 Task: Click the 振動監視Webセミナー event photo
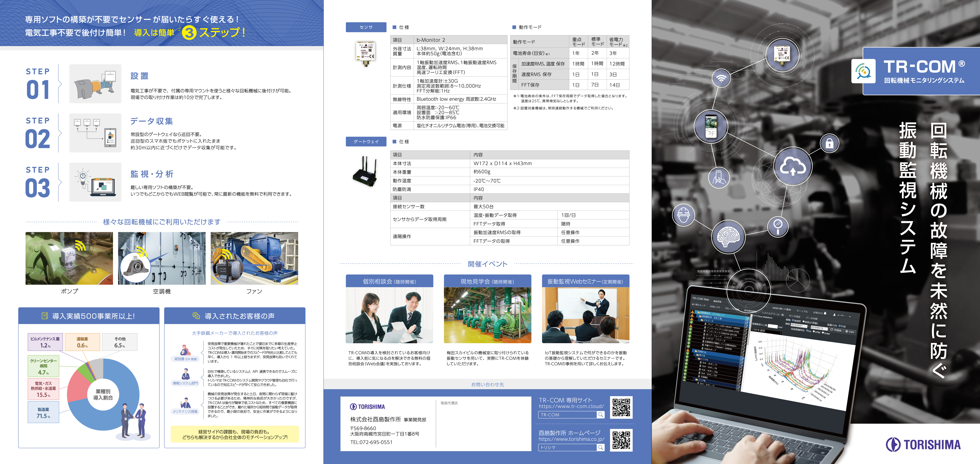coord(585,315)
